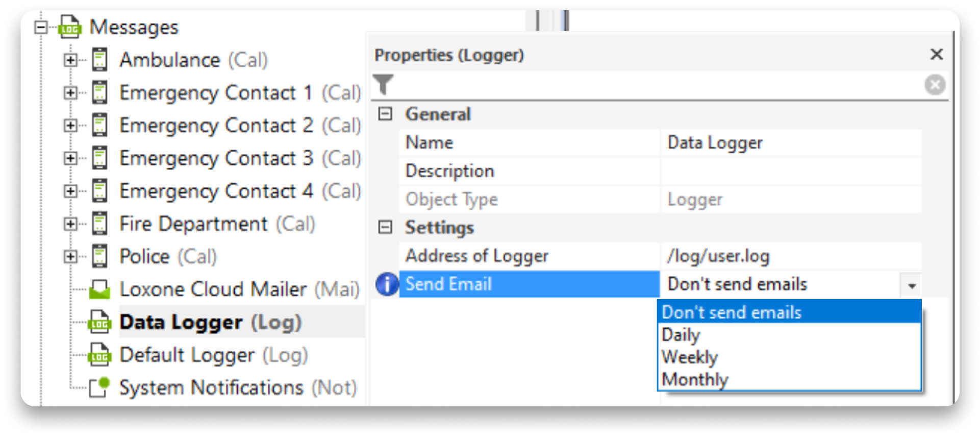Select Daily from the email frequency list

pyautogui.click(x=681, y=335)
